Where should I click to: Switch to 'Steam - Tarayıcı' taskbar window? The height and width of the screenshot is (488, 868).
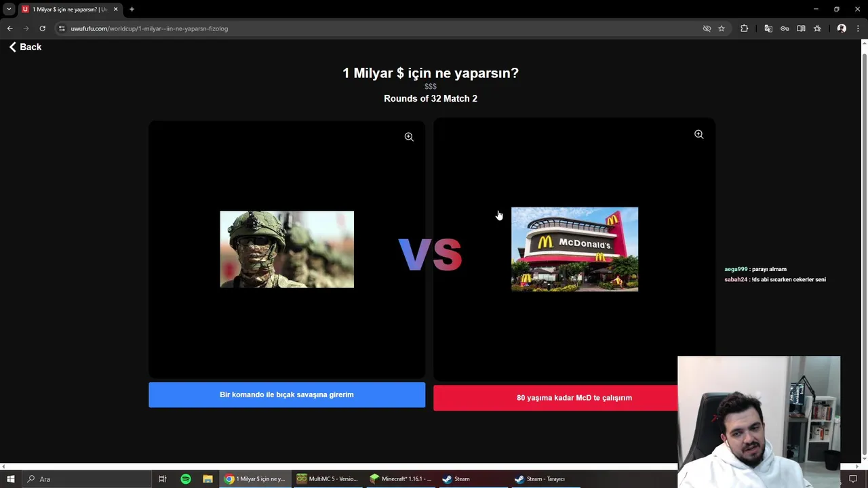pos(547,479)
